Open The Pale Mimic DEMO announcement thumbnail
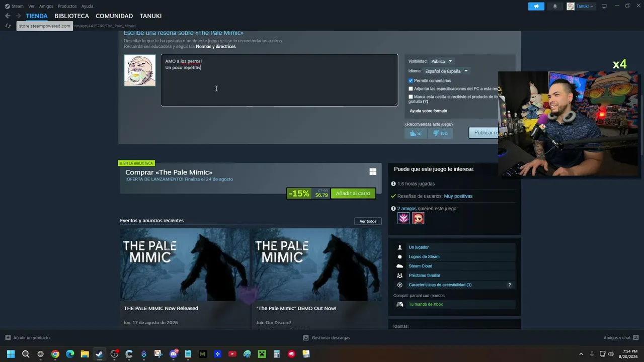The height and width of the screenshot is (362, 644). tap(317, 265)
